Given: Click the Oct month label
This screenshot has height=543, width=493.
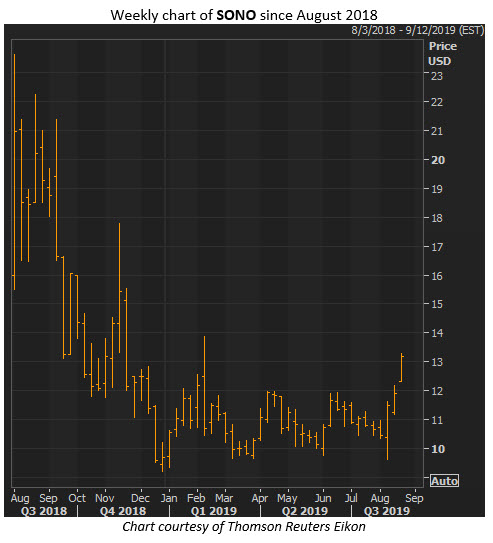Looking at the screenshot, I should 77,498.
